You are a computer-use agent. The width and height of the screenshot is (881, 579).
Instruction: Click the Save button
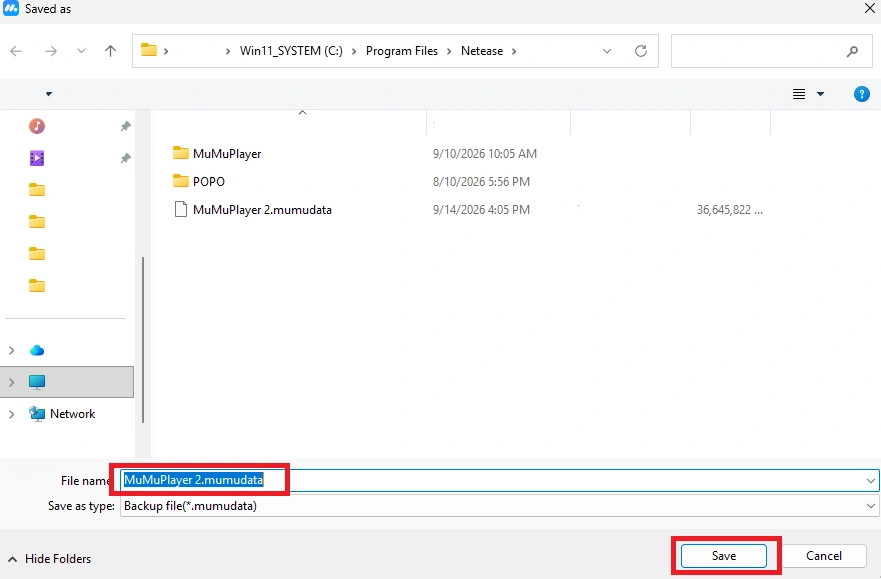(x=724, y=556)
